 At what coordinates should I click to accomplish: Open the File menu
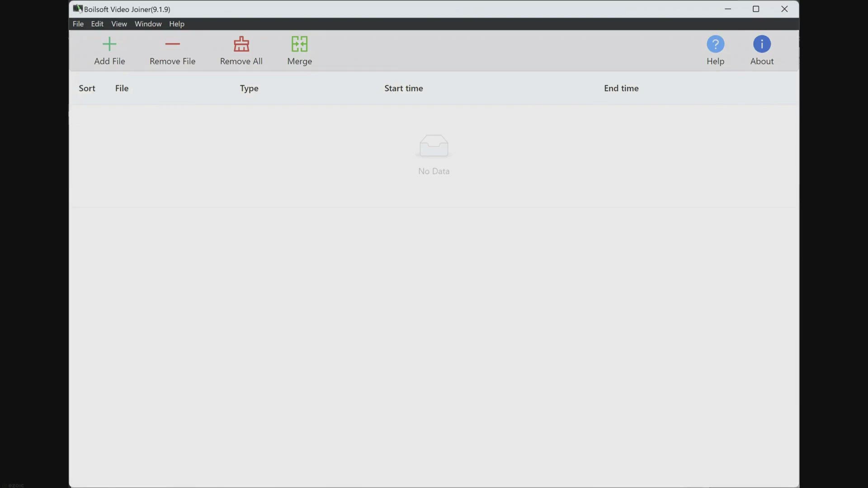click(78, 24)
